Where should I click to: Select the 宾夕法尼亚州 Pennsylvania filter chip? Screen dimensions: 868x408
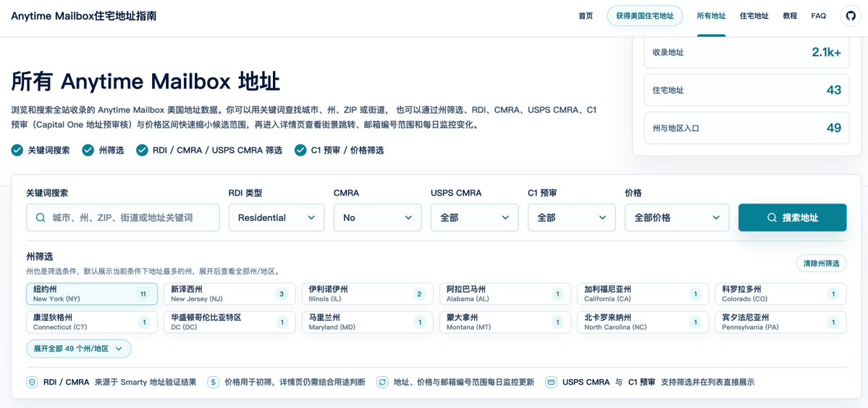point(781,322)
